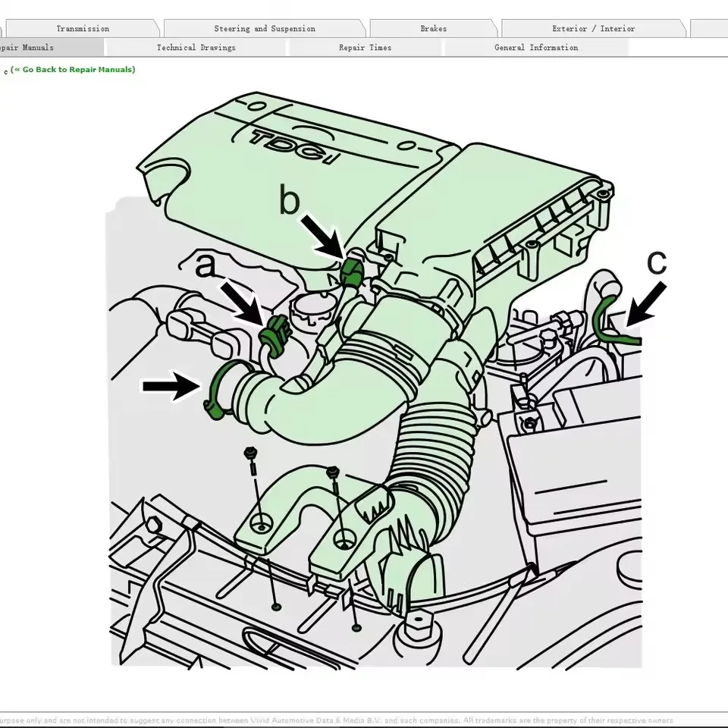Open the Steering and Suspension tab
The height and width of the screenshot is (728, 728).
coord(263,28)
